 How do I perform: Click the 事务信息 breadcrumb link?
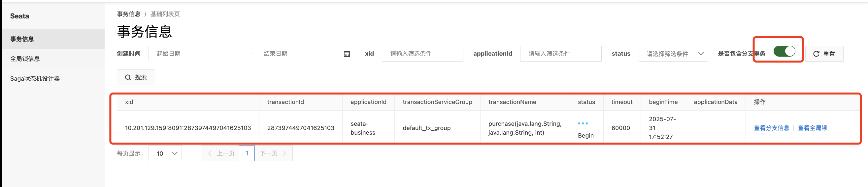pyautogui.click(x=128, y=14)
